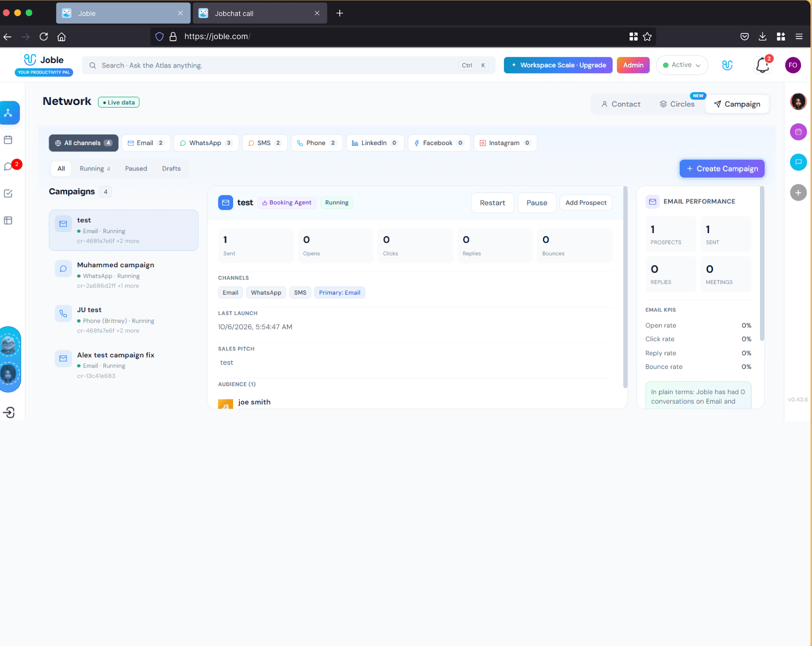Screen dimensions: 812x646
Task: Filter by All channels
Action: pyautogui.click(x=83, y=143)
